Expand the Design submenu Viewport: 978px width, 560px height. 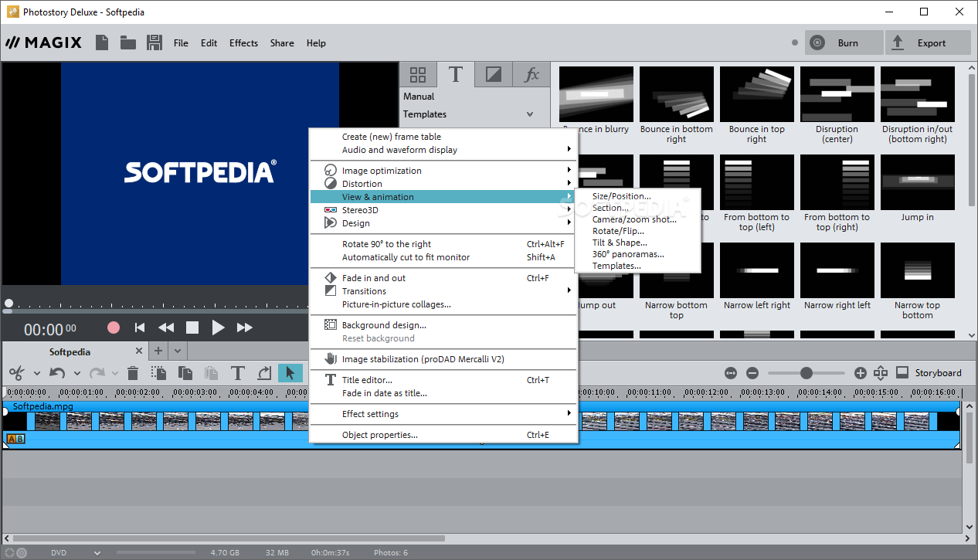443,223
